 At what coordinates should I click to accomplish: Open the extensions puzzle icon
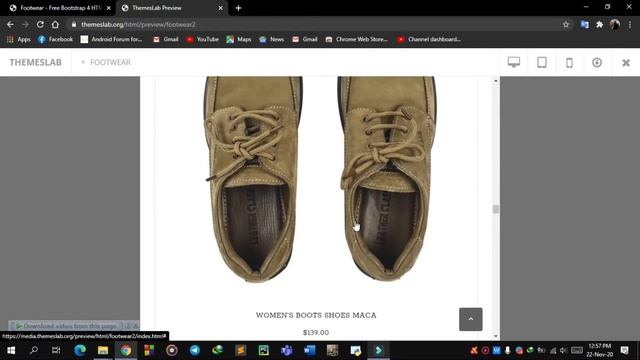pos(599,24)
